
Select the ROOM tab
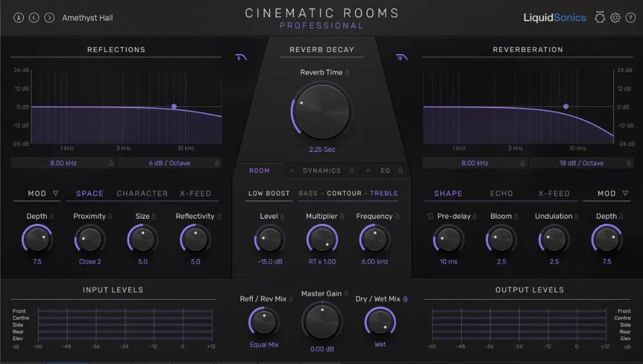[x=259, y=170]
